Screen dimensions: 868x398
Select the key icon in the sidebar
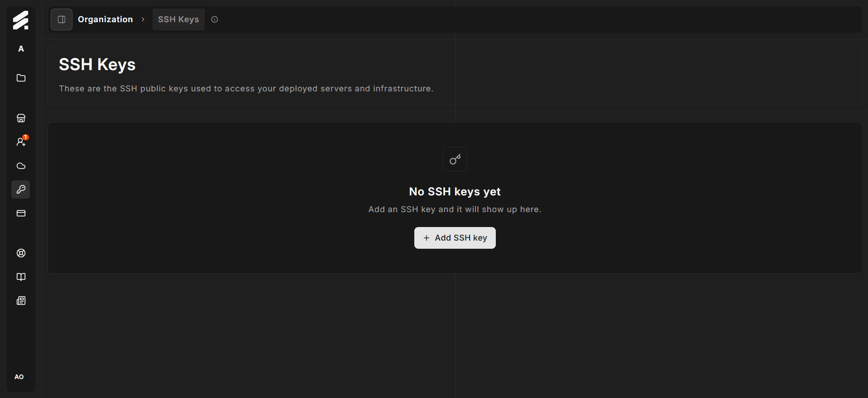click(21, 190)
